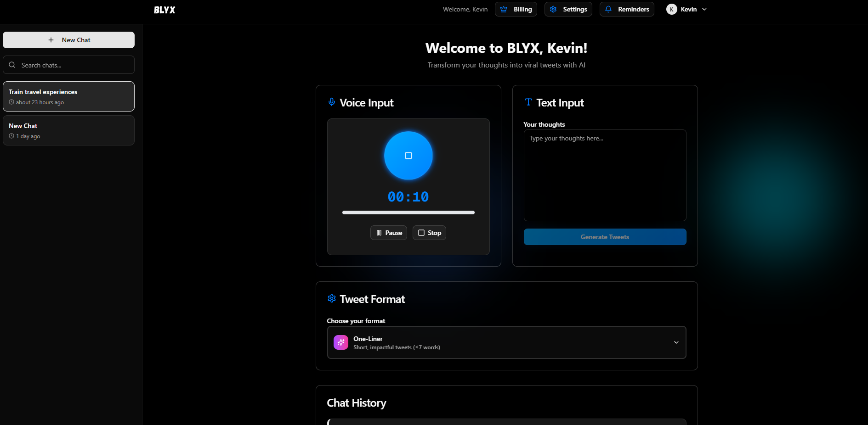Expand the Kevin user menu chevron
868x425 pixels.
click(x=704, y=9)
